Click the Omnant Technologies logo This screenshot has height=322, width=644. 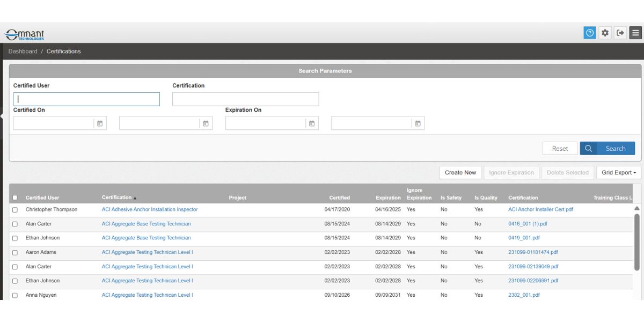(24, 34)
